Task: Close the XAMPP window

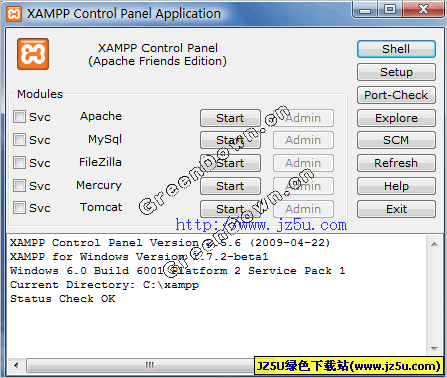Action: tap(423, 9)
